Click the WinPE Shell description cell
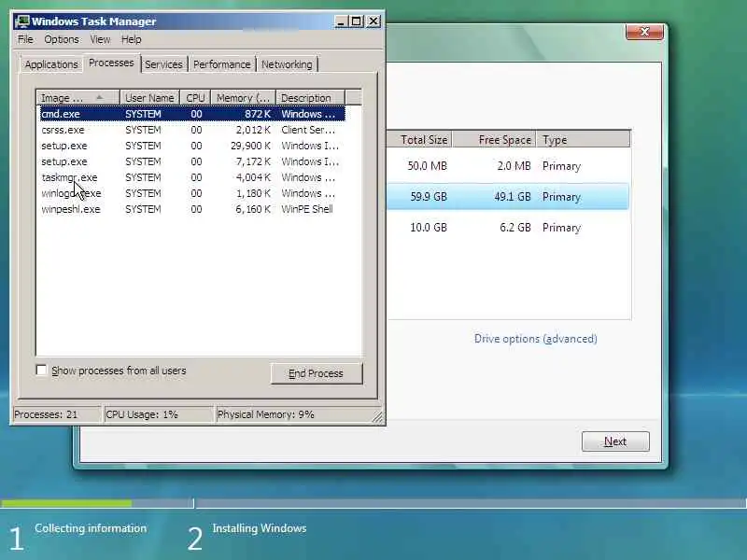Viewport: 747px width, 560px height. [x=307, y=209]
